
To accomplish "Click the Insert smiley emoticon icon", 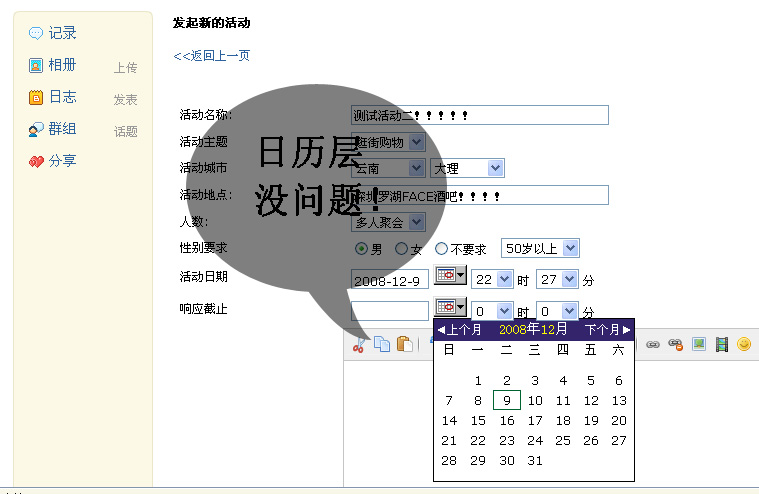I will click(744, 344).
